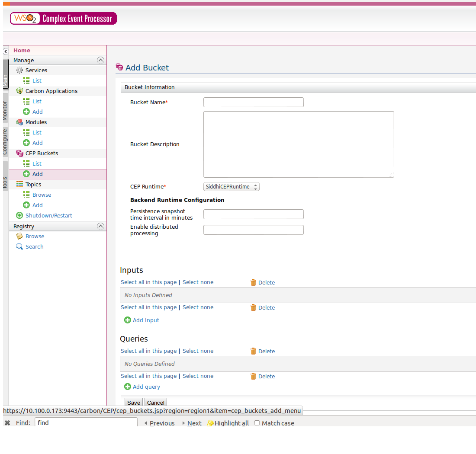Click the Persistence snapshot time interval field

point(254,214)
